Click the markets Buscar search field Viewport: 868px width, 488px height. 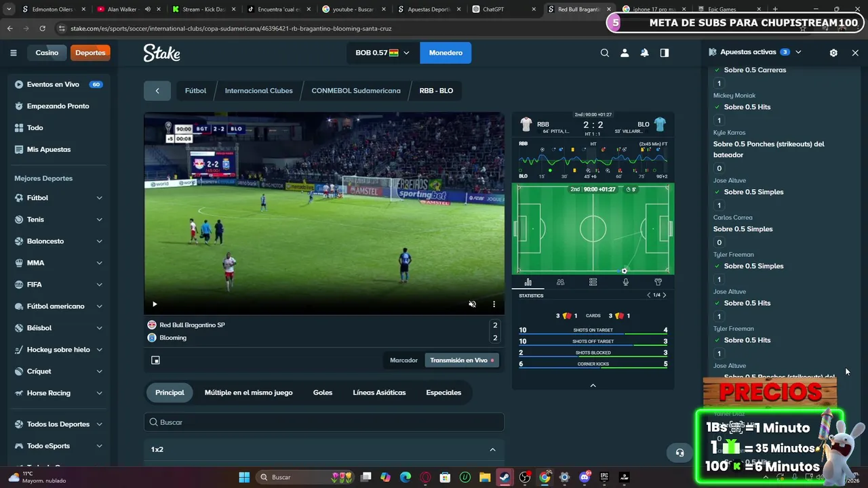(x=324, y=422)
